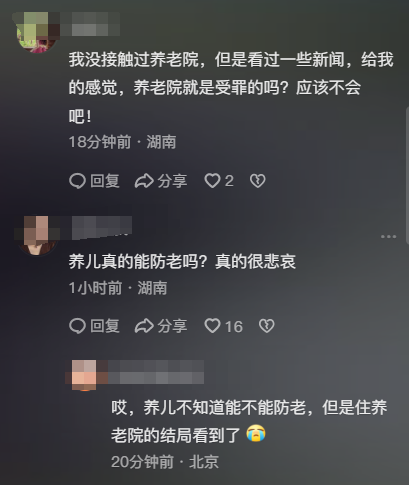The height and width of the screenshot is (485, 409).
Task: Reply to the 养儿真的能防老吗 comment
Action: 94,326
